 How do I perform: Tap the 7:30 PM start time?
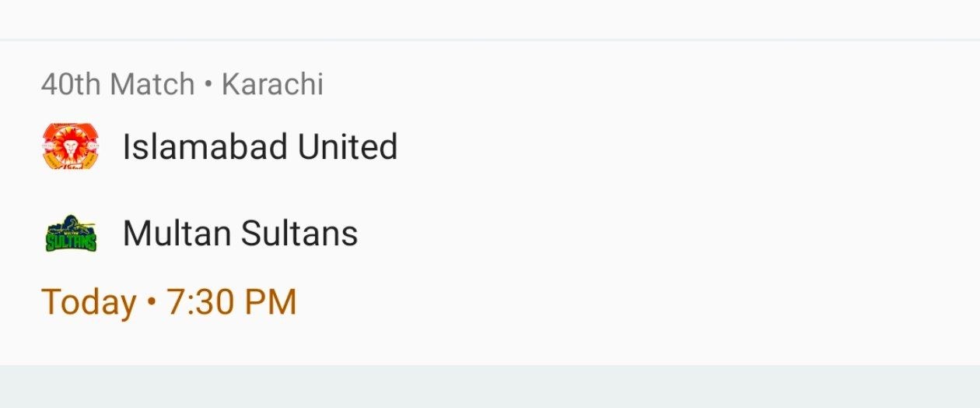click(x=232, y=302)
